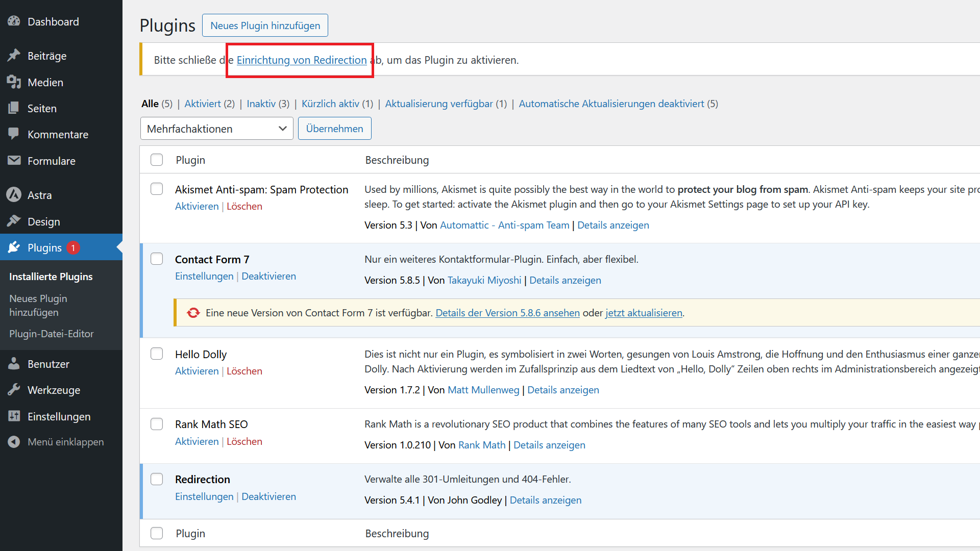Delete the Akismet plugin via Löschen
980x551 pixels.
pyautogui.click(x=244, y=206)
